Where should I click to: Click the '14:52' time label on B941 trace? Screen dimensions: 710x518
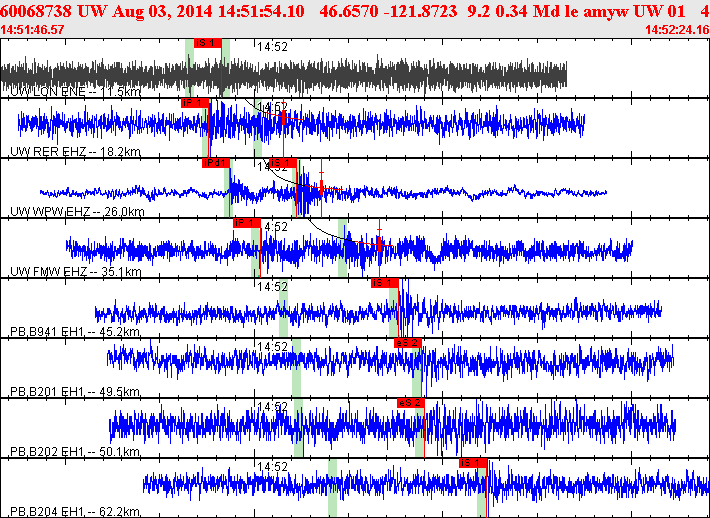click(x=273, y=287)
